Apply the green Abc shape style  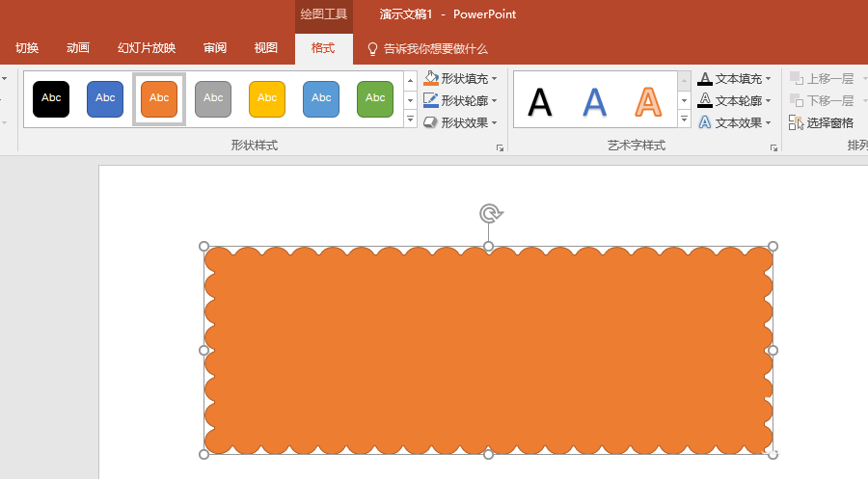(x=375, y=99)
